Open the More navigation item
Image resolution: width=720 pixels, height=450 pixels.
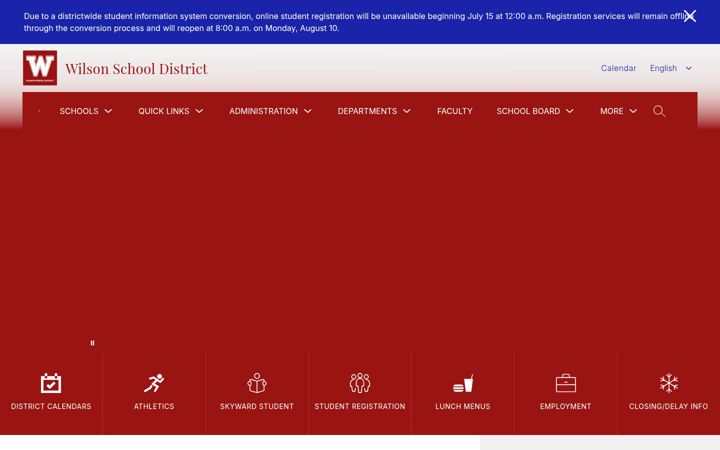[612, 111]
